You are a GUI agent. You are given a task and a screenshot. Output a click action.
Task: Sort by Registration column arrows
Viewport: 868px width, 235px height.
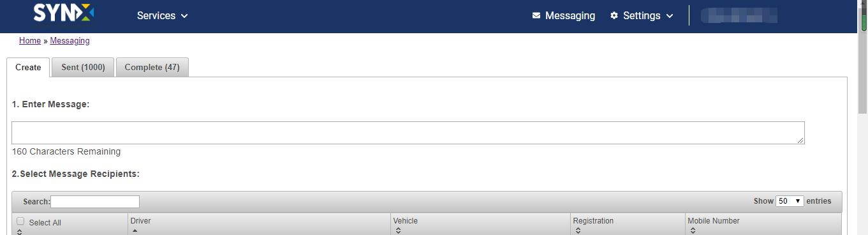[578, 231]
